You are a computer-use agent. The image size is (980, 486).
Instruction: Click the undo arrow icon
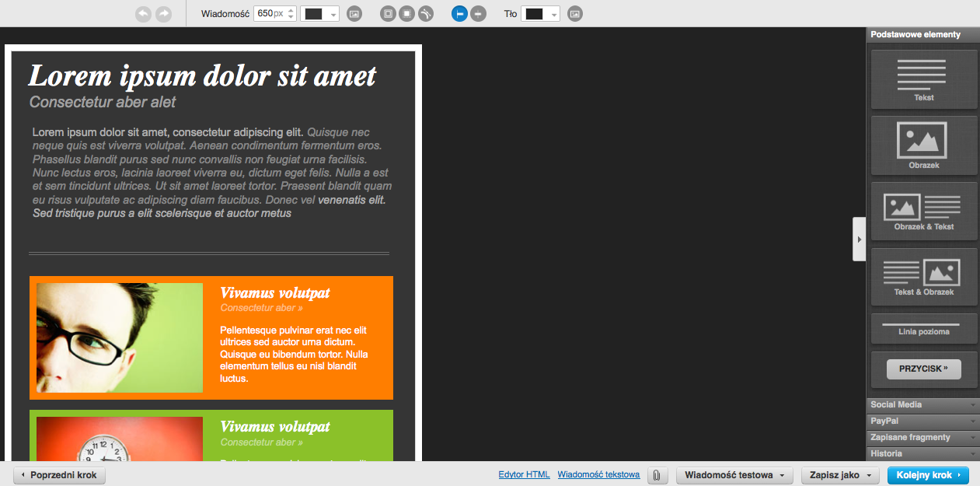[143, 14]
